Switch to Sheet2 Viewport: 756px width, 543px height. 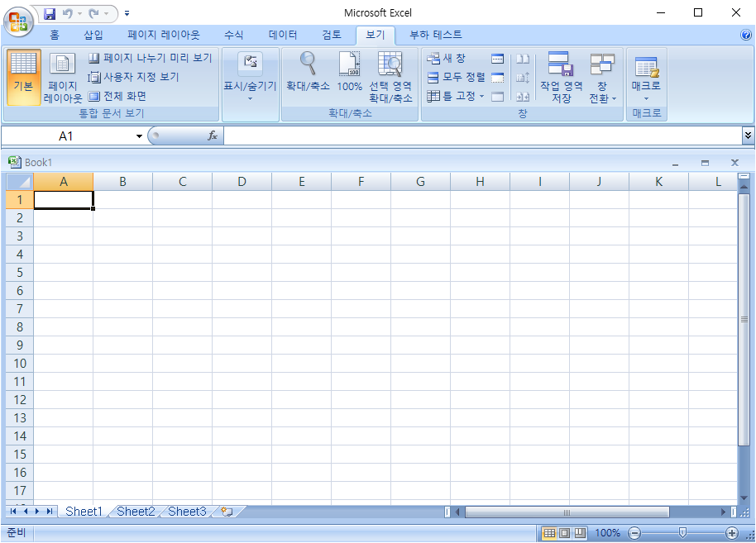pyautogui.click(x=136, y=512)
